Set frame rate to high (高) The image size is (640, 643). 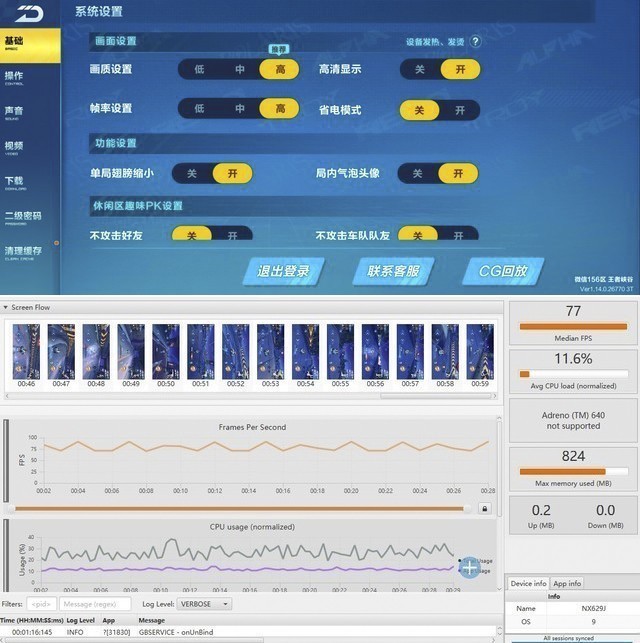point(280,109)
